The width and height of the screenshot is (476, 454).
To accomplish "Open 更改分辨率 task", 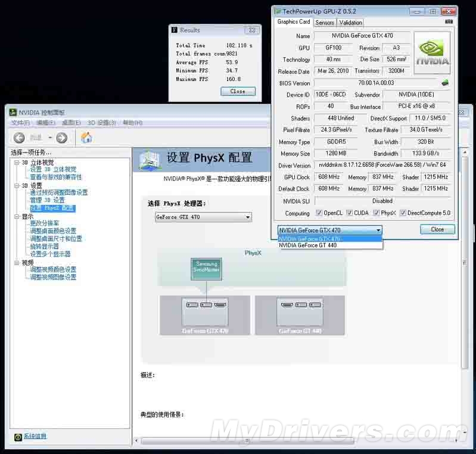I will coord(44,223).
